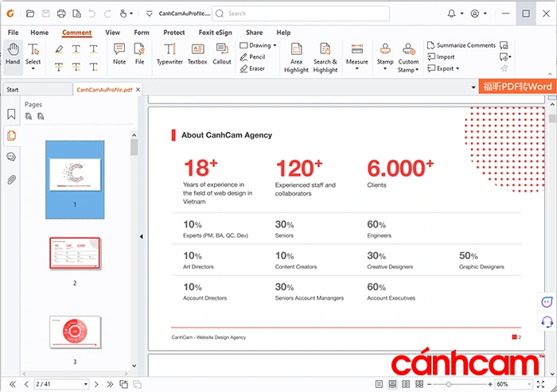
Task: Go to next page arrow
Action: click(96, 384)
